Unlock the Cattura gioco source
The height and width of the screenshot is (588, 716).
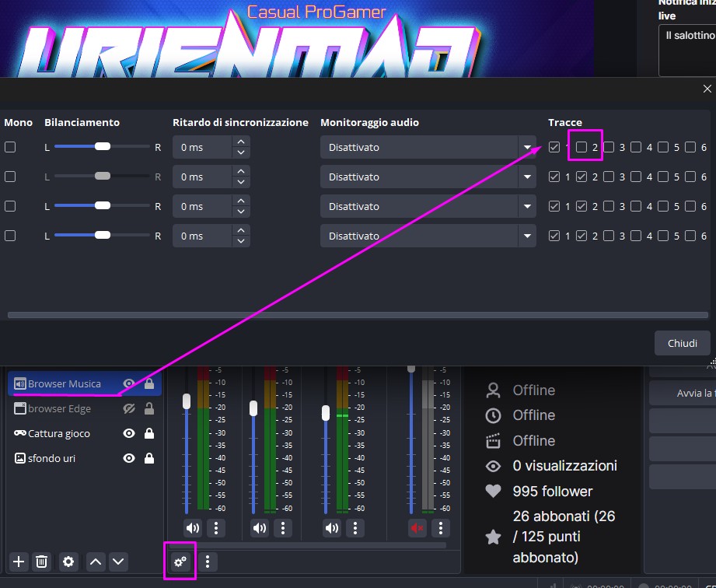click(x=149, y=433)
